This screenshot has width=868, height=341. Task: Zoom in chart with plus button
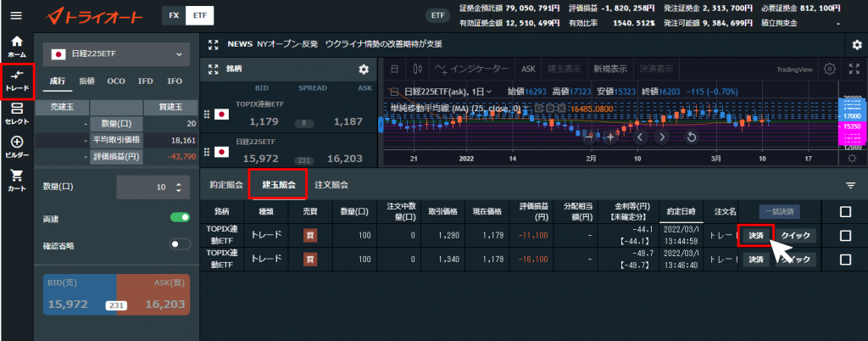coord(610,137)
